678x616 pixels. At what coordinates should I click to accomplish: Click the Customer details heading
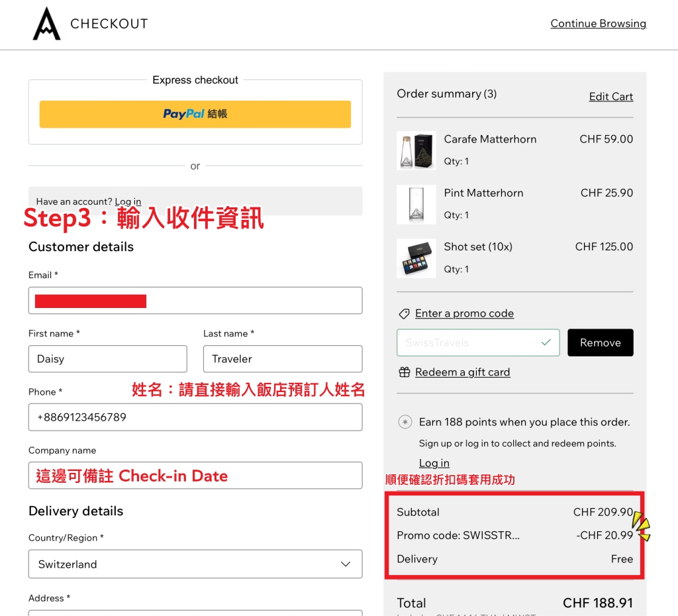click(81, 247)
